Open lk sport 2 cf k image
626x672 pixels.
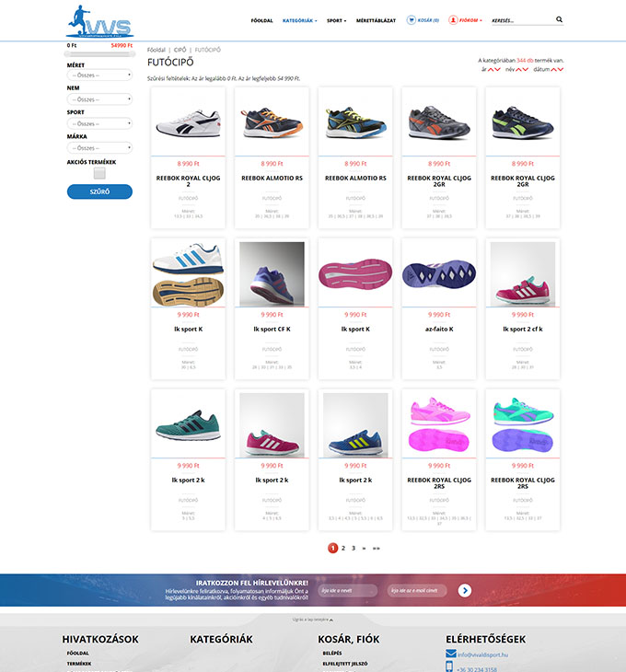click(x=522, y=273)
